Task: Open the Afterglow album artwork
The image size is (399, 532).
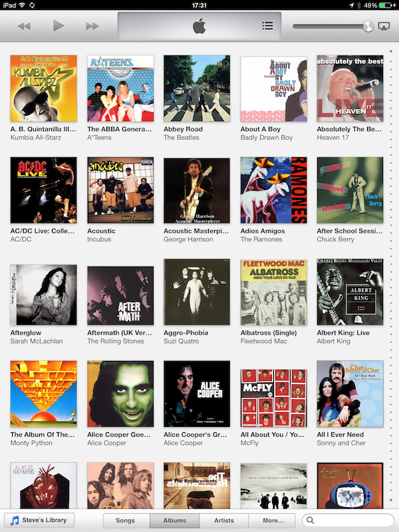Action: [x=43, y=295]
